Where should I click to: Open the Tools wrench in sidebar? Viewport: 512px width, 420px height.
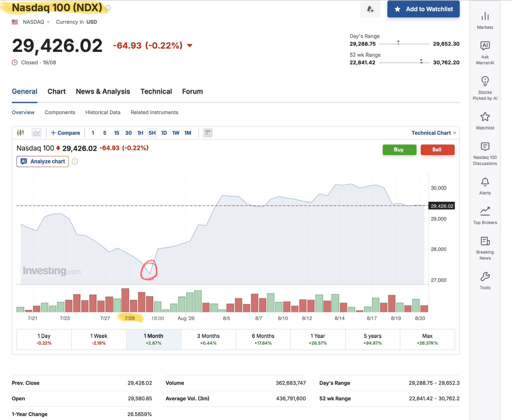point(485,281)
